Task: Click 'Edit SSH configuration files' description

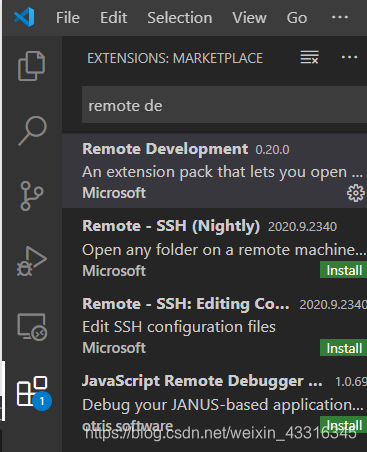Action: (179, 327)
